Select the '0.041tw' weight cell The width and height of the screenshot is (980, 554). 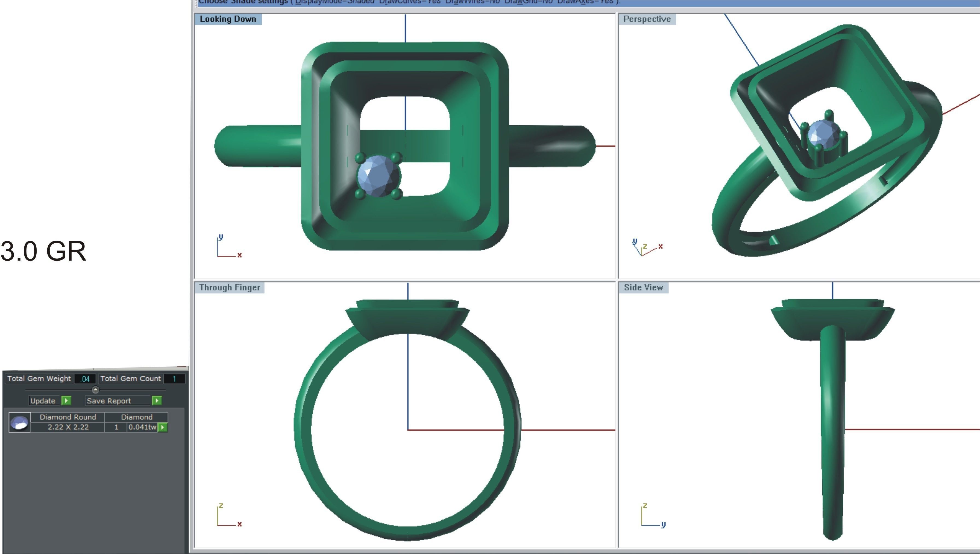[x=142, y=427]
